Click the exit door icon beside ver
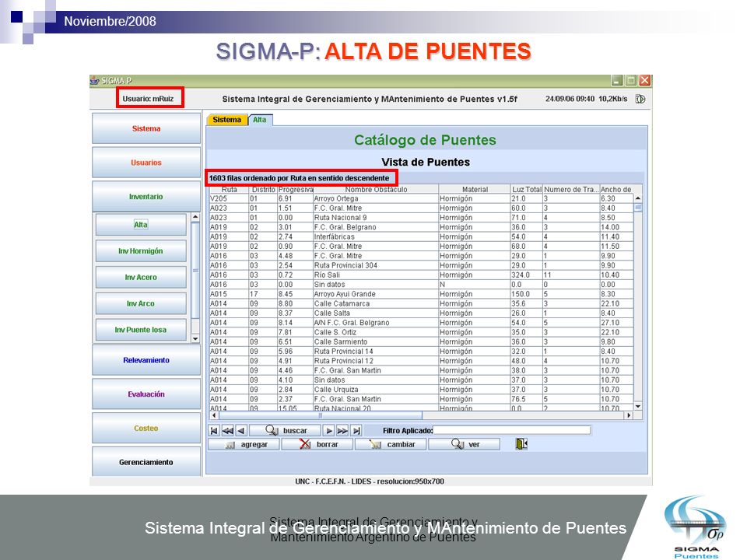This screenshot has height=560, width=747. [521, 444]
